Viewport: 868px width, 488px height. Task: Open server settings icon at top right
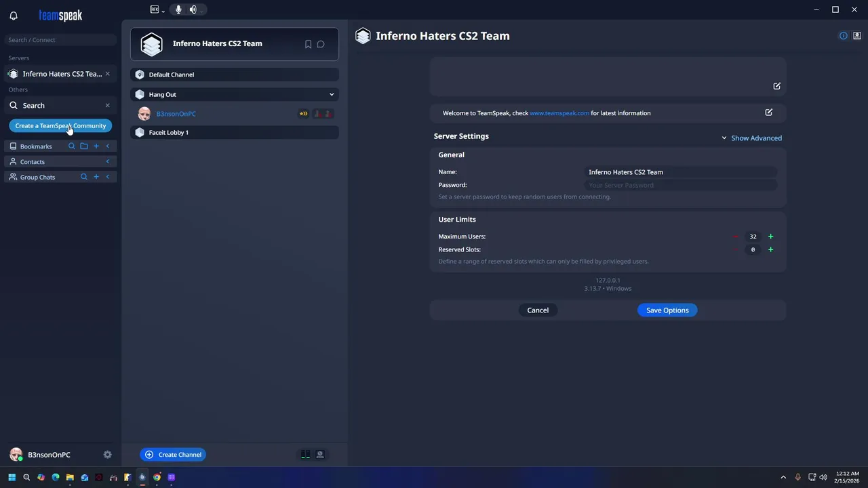click(857, 36)
